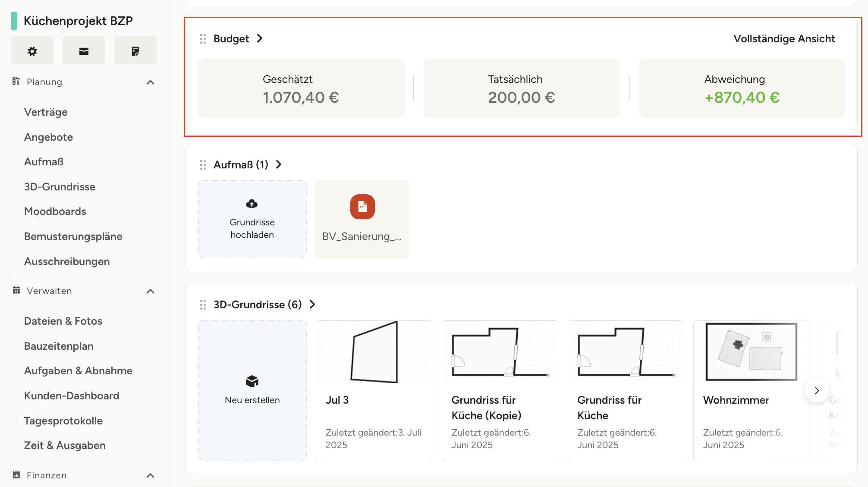Click the Aufmaß section drag handle

tap(203, 165)
